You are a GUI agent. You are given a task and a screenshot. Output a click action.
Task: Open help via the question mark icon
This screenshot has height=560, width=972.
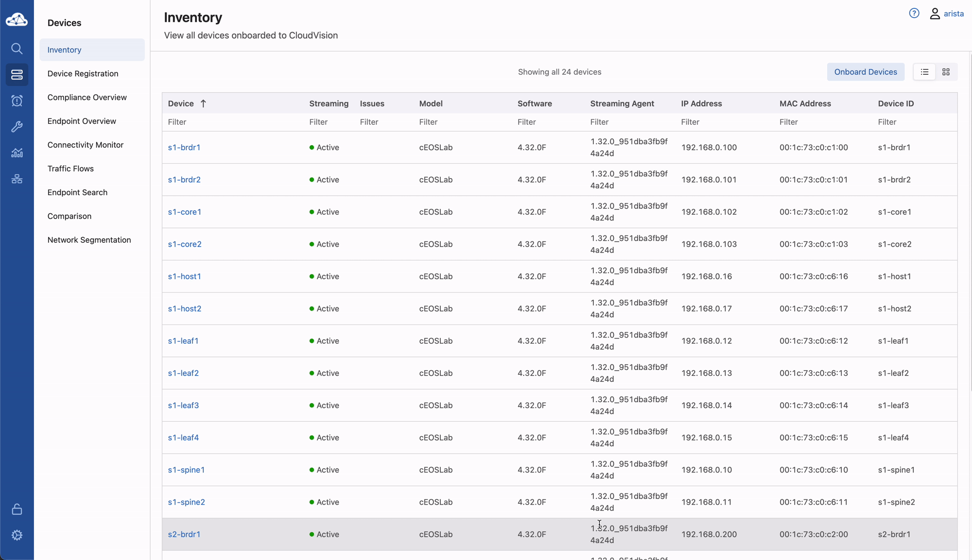pyautogui.click(x=914, y=14)
